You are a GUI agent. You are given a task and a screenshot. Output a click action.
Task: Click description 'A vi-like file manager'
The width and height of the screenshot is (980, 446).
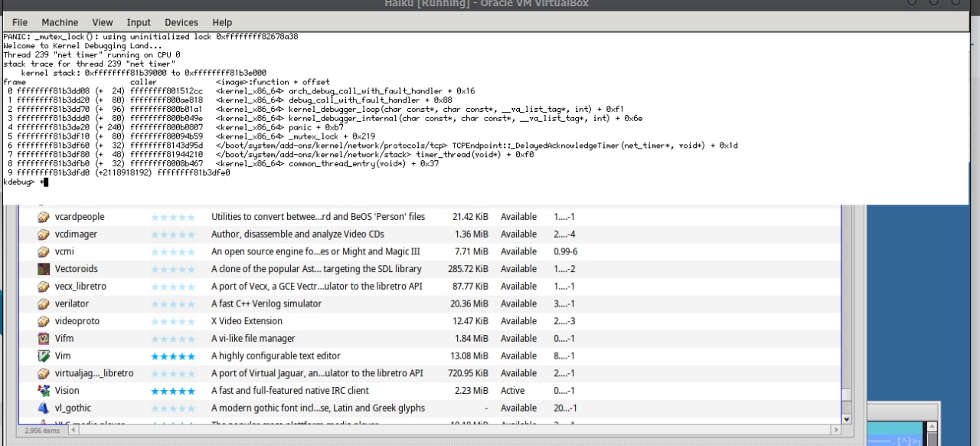coord(253,339)
